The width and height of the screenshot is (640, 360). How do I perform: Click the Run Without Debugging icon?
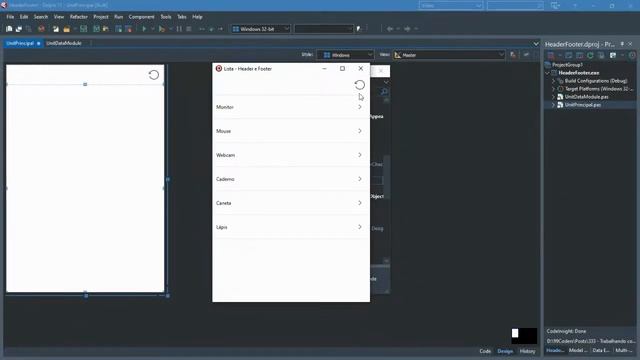[x=162, y=29]
